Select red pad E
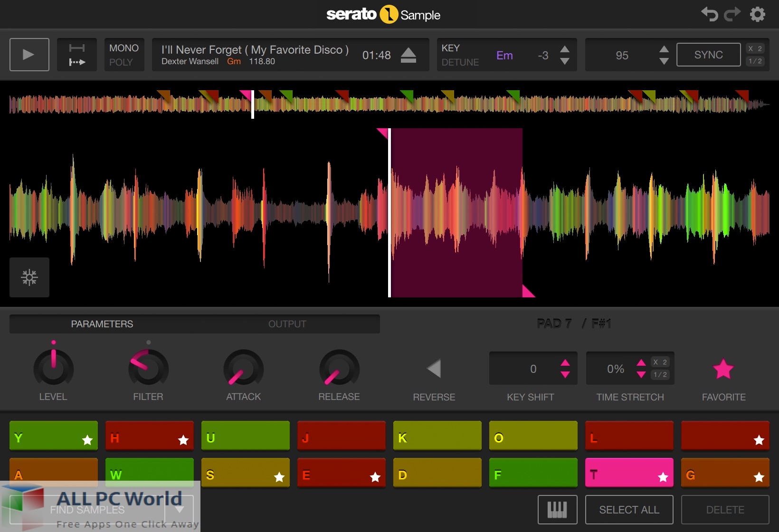 (x=342, y=473)
